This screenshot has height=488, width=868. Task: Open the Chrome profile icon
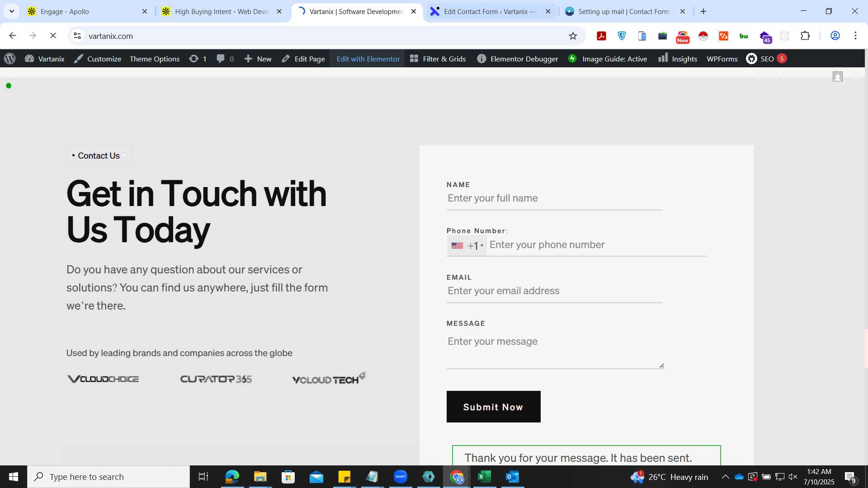(x=835, y=36)
